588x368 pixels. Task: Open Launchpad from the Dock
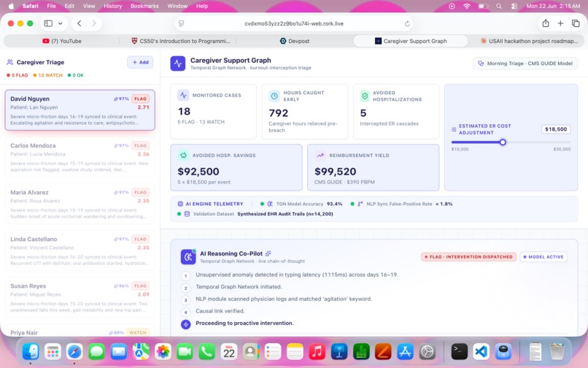tap(53, 352)
